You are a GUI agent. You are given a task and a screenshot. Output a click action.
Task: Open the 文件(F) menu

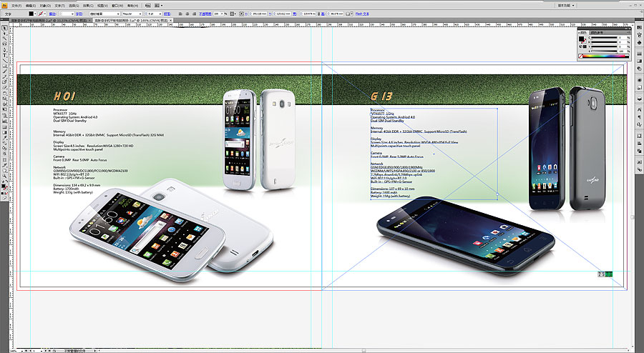18,5
